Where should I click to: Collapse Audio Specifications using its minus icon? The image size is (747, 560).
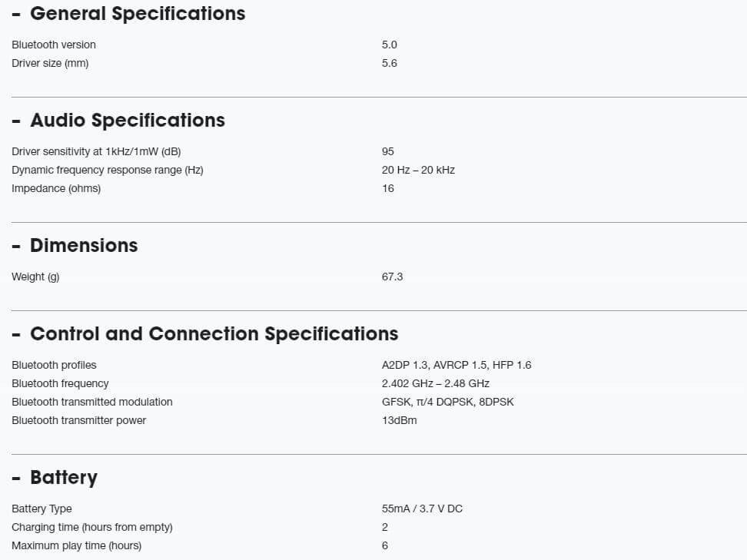pos(16,121)
